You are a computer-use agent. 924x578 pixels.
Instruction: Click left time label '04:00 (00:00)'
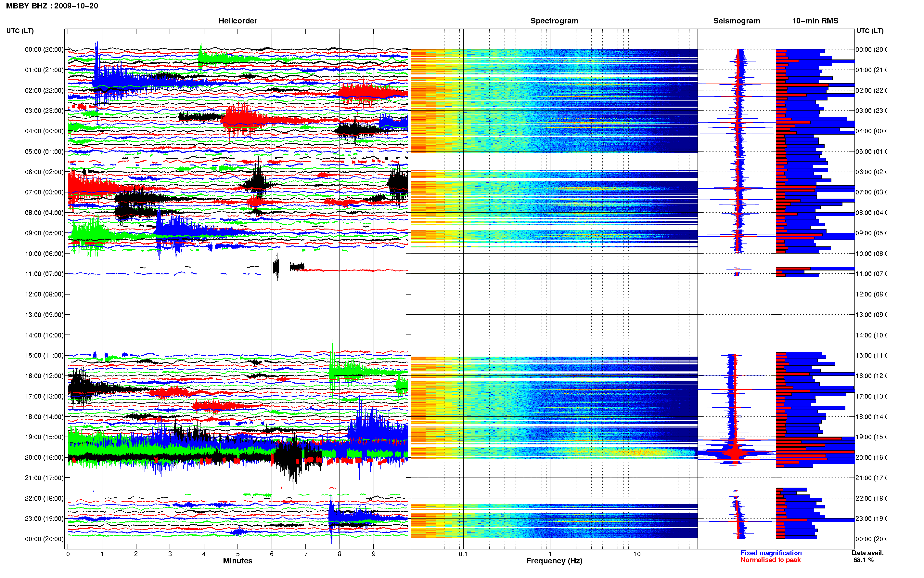pyautogui.click(x=44, y=131)
